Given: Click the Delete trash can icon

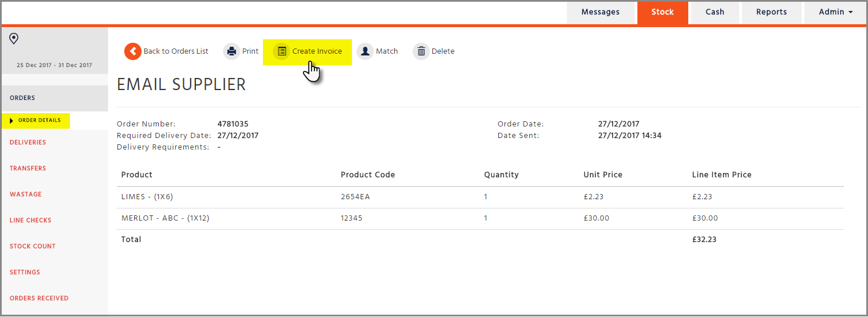Looking at the screenshot, I should [421, 51].
